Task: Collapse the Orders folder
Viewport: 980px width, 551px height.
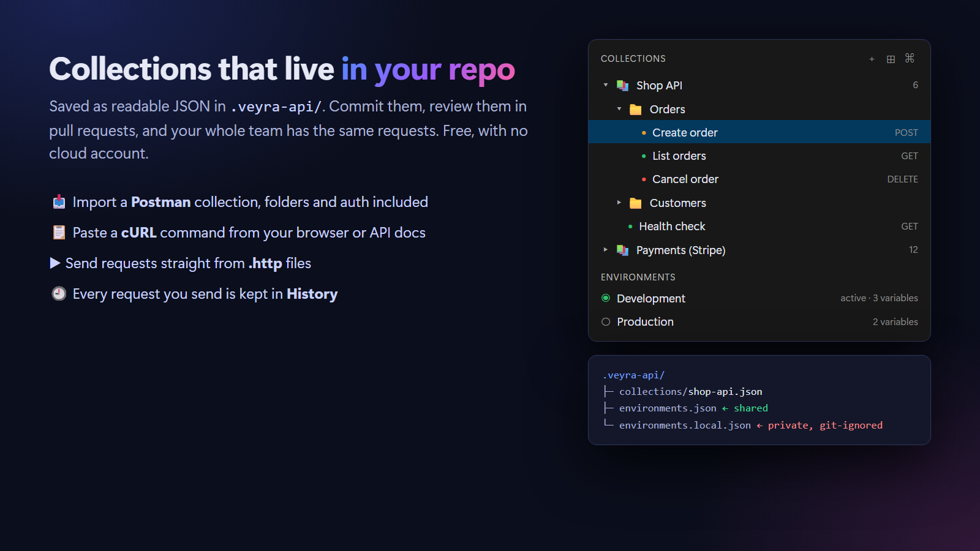Action: point(619,109)
